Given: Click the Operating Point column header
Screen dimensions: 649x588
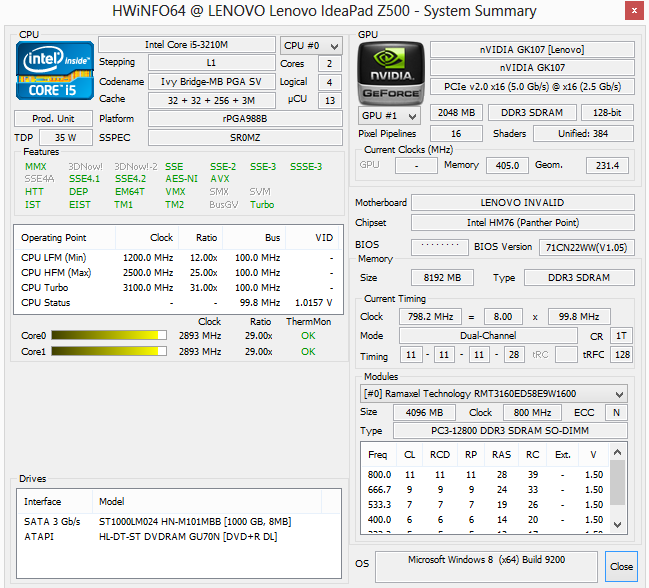Looking at the screenshot, I should click(x=55, y=239).
